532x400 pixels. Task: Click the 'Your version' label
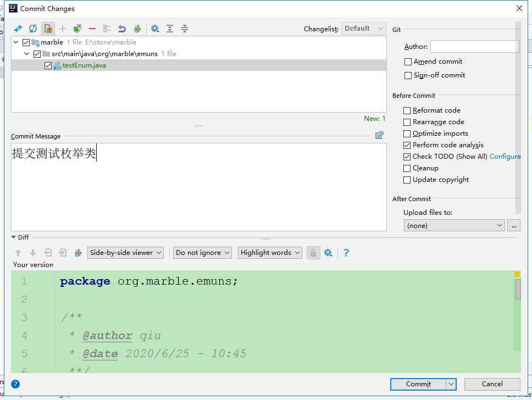[33, 265]
